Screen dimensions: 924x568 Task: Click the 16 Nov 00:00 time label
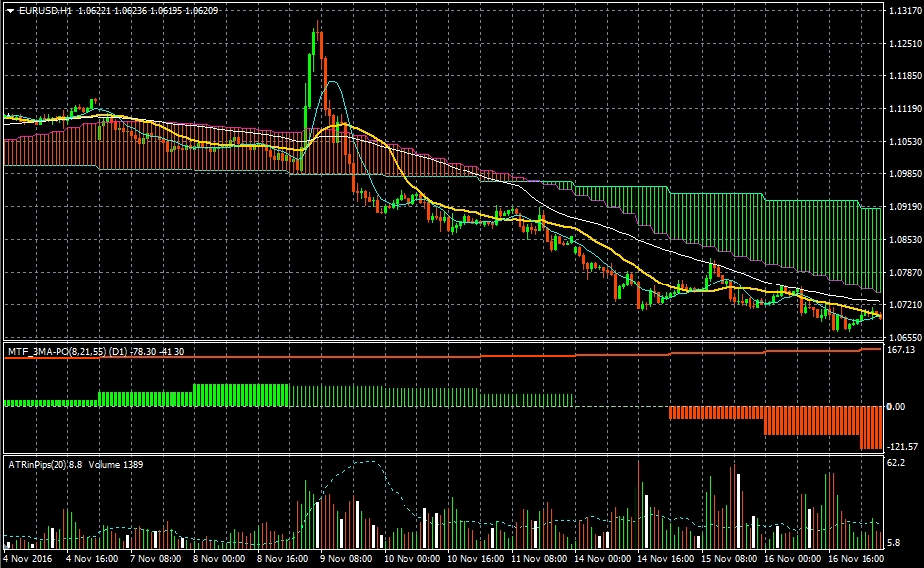pos(792,558)
